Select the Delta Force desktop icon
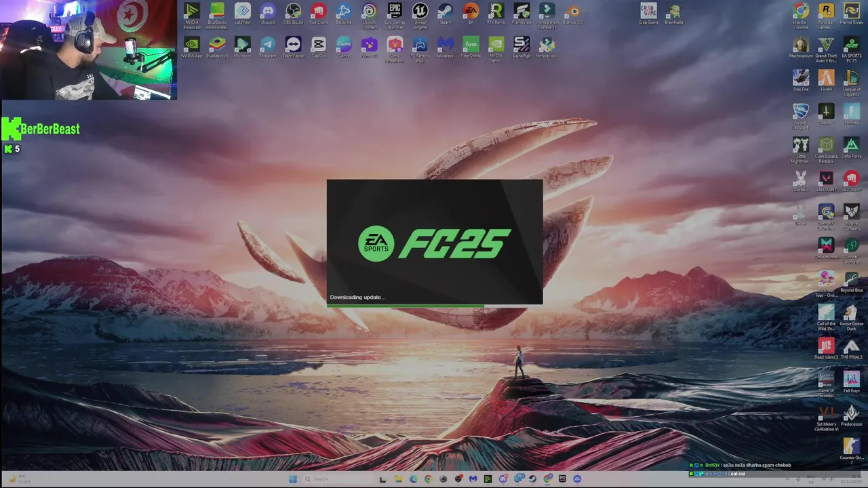 click(x=851, y=148)
